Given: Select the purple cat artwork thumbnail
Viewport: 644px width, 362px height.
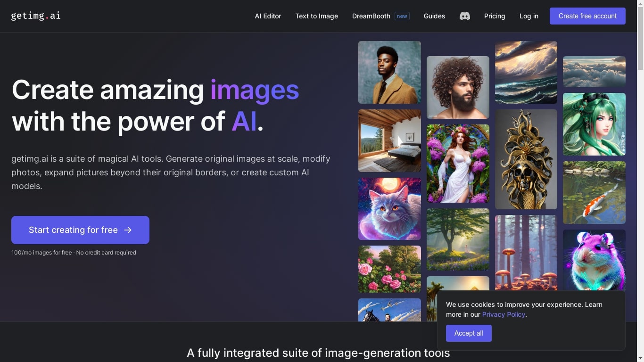Looking at the screenshot, I should [389, 208].
